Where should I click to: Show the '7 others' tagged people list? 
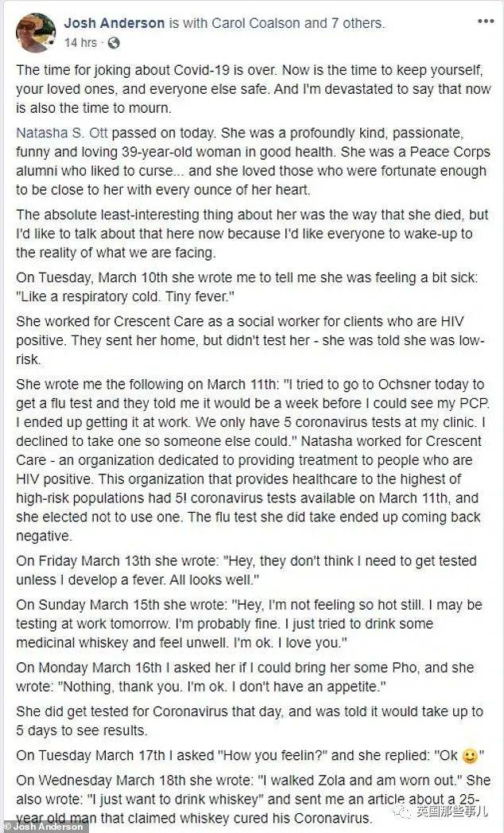[356, 23]
